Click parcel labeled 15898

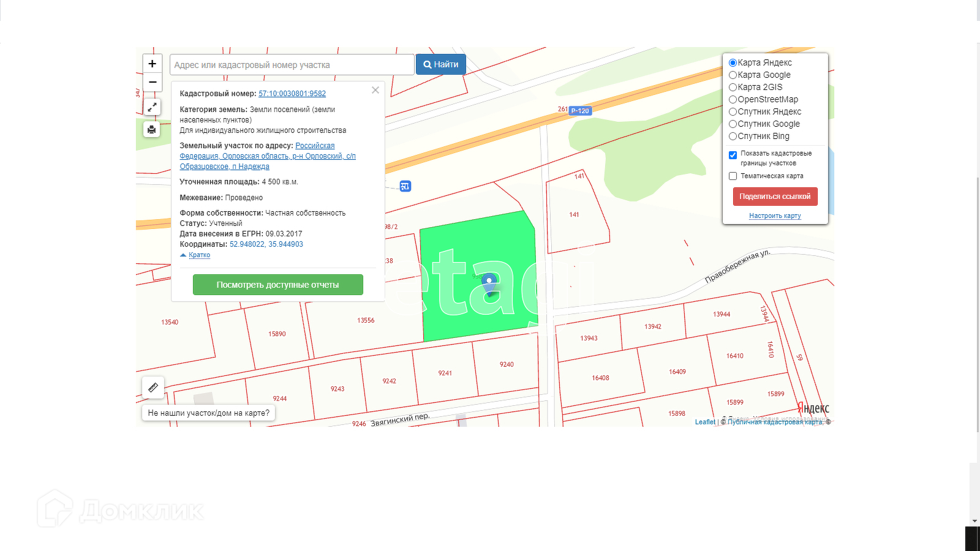click(677, 413)
